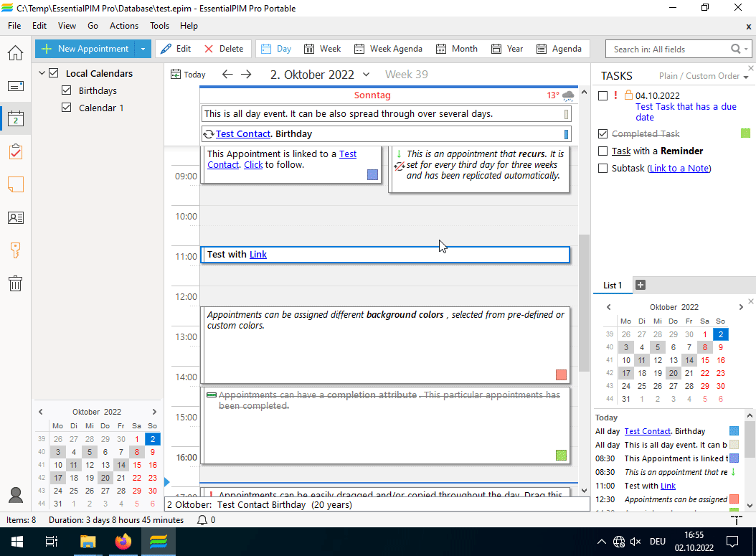
Task: Show previous month in left mini calendar
Action: coord(40,412)
